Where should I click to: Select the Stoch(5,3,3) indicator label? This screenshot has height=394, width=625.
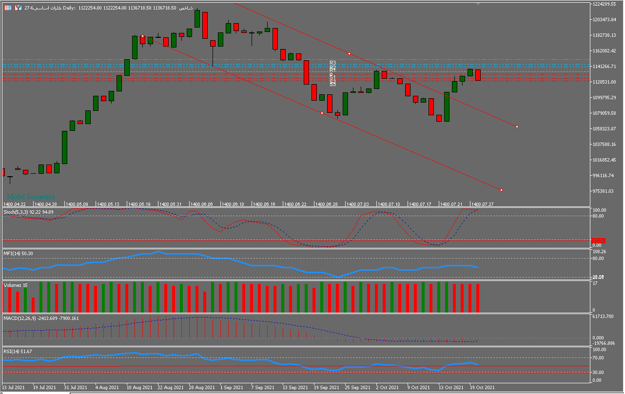[x=28, y=212]
